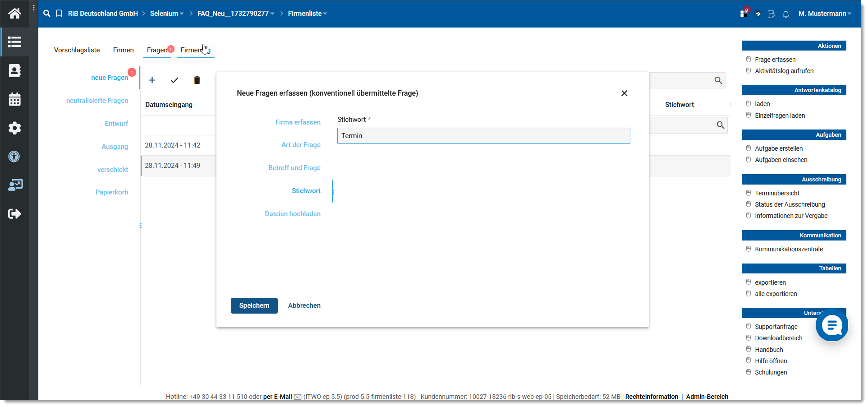Expand the Selenium breadcrumb dropdown
868x407 pixels.
(167, 14)
